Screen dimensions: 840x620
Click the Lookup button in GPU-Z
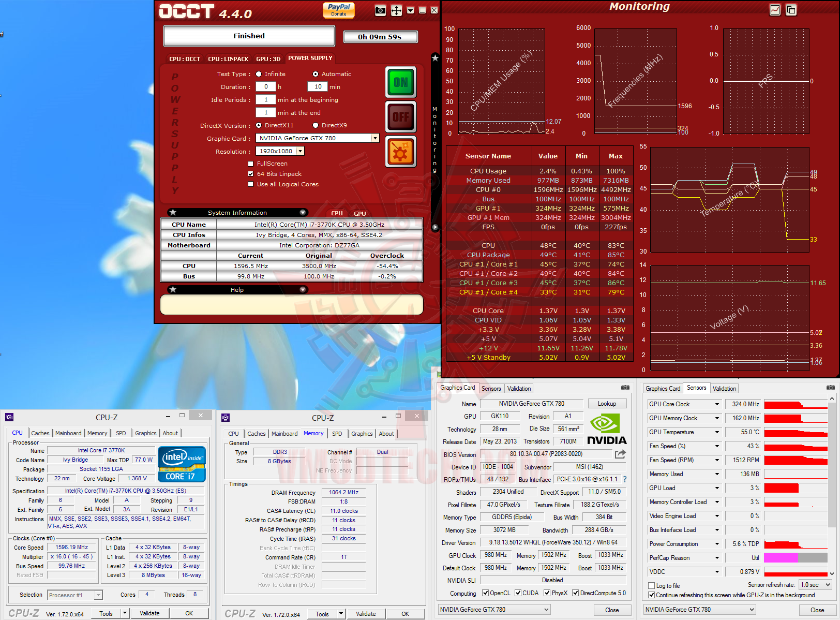coord(607,404)
